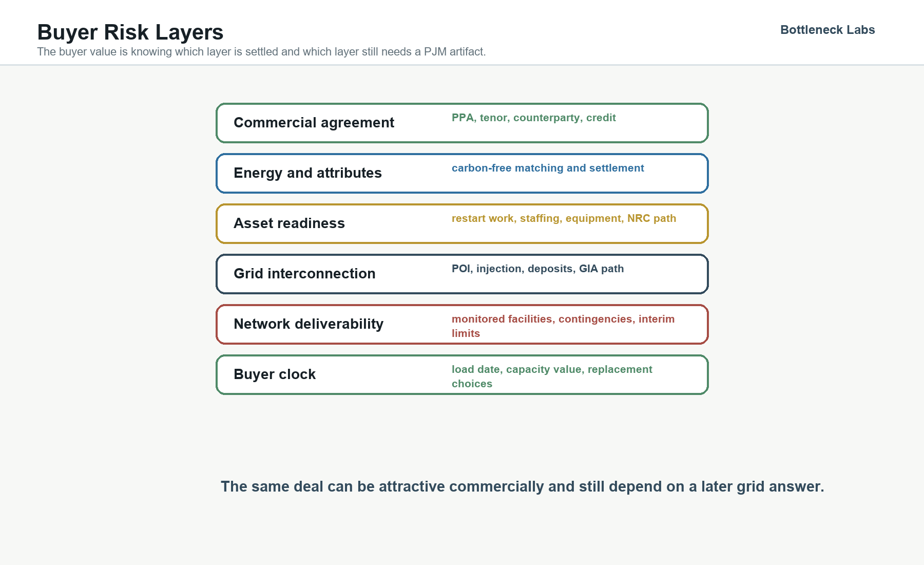Click carbon-free matching and settlement text
The width and height of the screenshot is (924, 565).
548,168
